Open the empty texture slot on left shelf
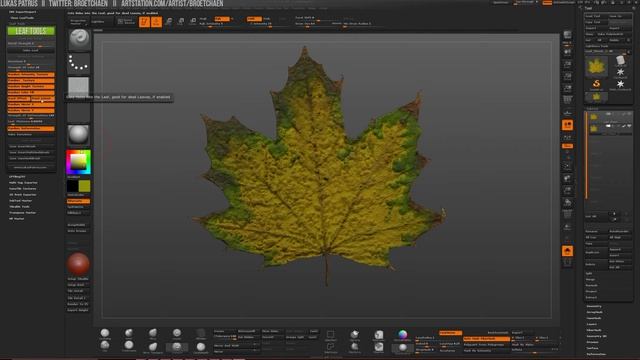Viewport: 640px width, 360px height. point(79,112)
